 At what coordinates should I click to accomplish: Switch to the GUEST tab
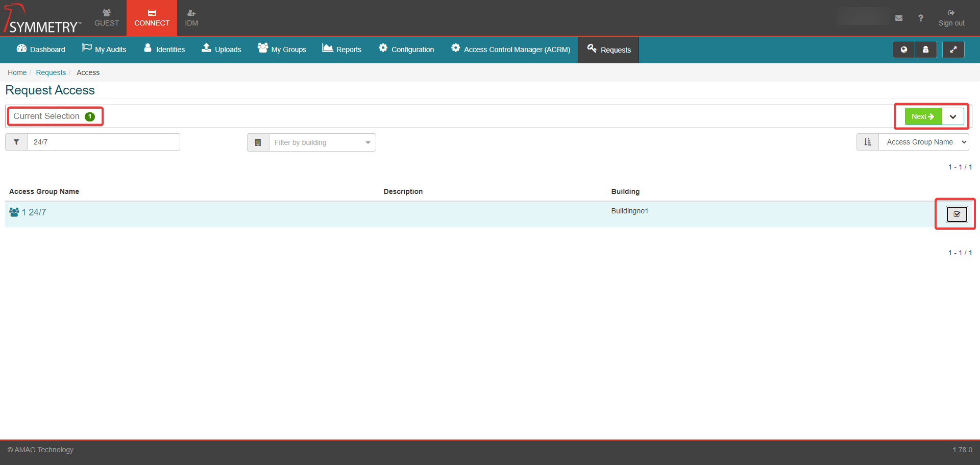107,18
